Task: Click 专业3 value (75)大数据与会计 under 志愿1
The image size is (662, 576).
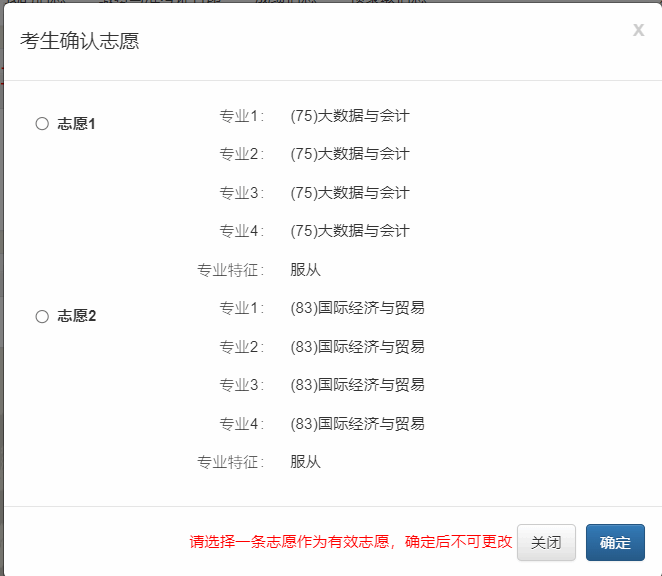Action: [x=349, y=193]
